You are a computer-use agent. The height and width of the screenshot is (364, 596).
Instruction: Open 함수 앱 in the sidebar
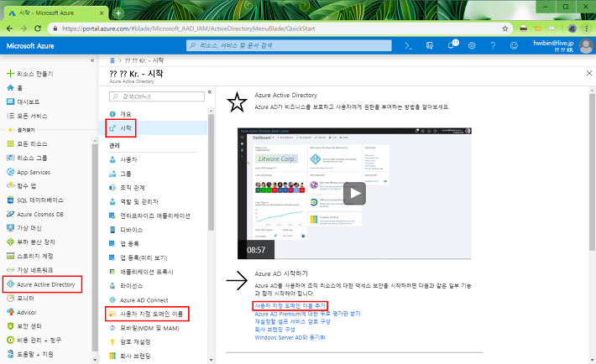pos(22,186)
